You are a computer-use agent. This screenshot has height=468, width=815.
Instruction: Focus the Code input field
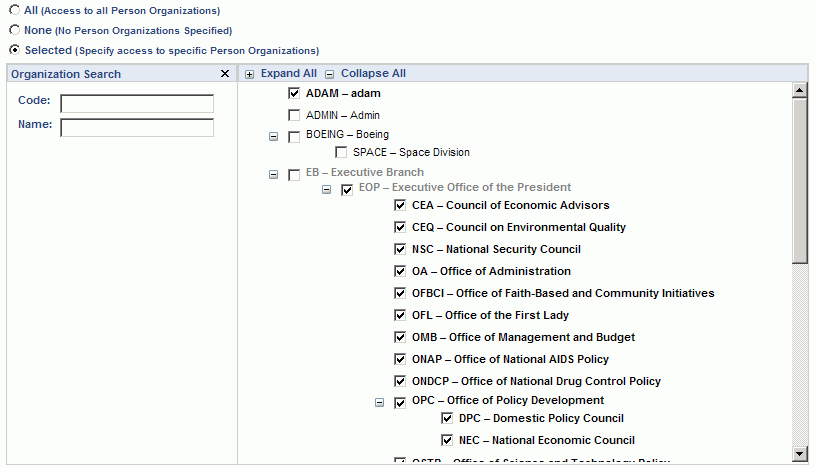(x=137, y=103)
